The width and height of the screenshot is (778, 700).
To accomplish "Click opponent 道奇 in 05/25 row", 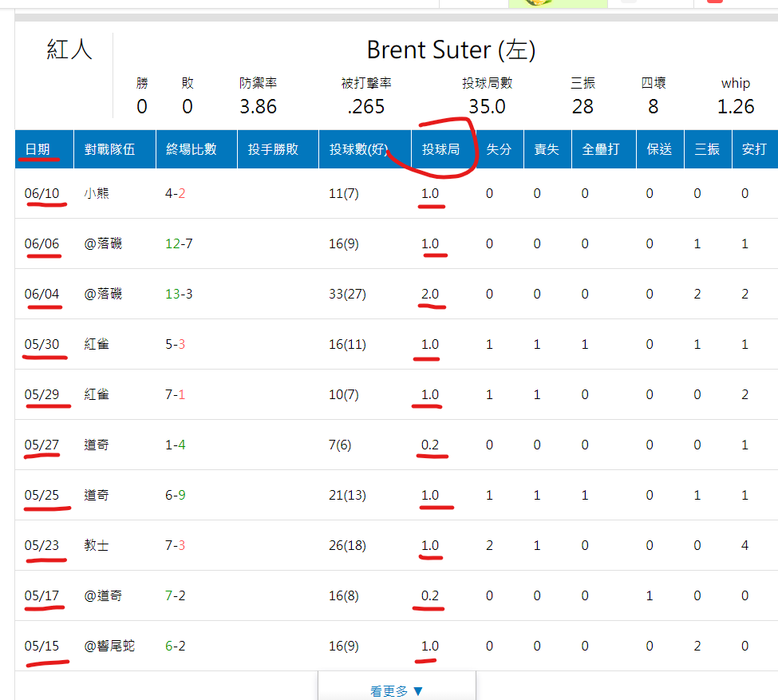I will [97, 495].
